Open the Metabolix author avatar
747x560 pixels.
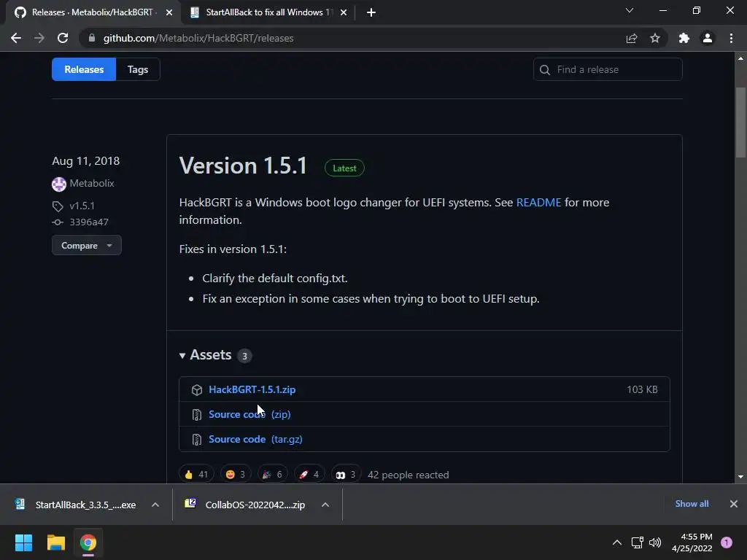point(58,184)
